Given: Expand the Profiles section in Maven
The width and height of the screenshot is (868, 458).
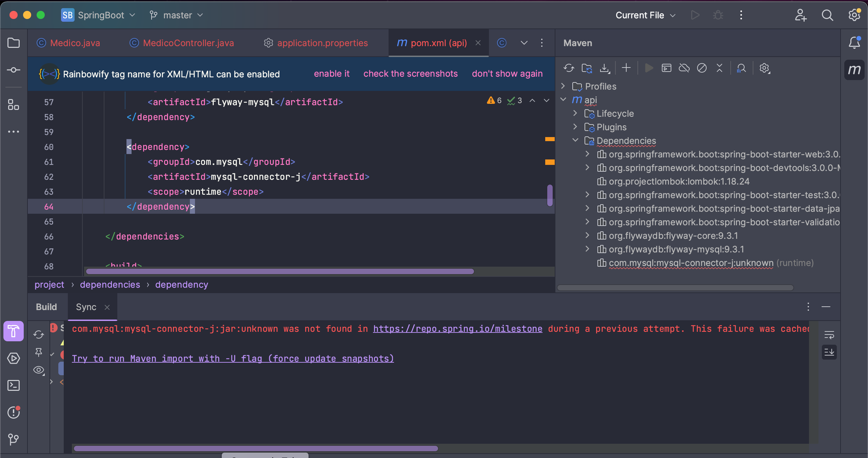Looking at the screenshot, I should [565, 86].
